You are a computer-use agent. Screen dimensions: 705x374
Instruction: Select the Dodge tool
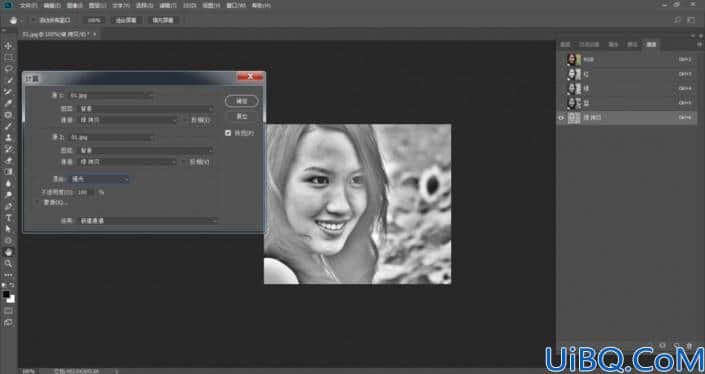(8, 195)
